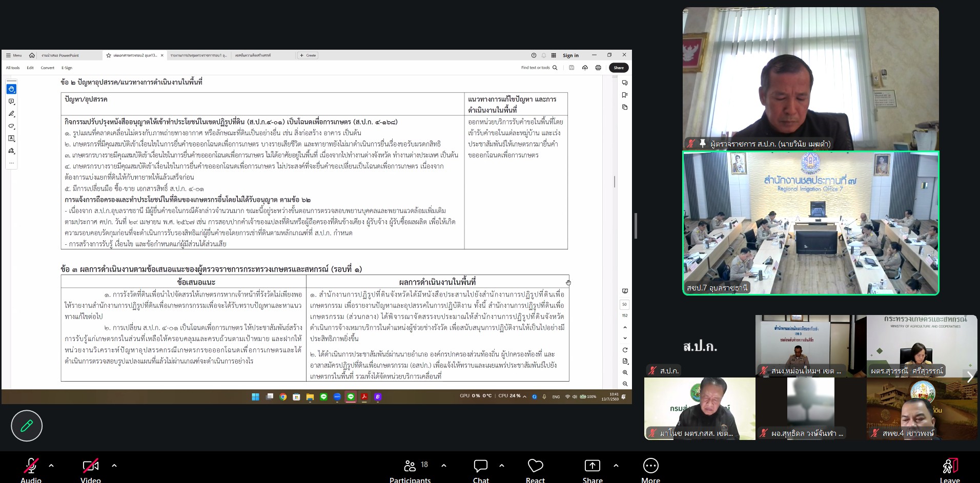Expand Video options arrow

pyautogui.click(x=114, y=466)
